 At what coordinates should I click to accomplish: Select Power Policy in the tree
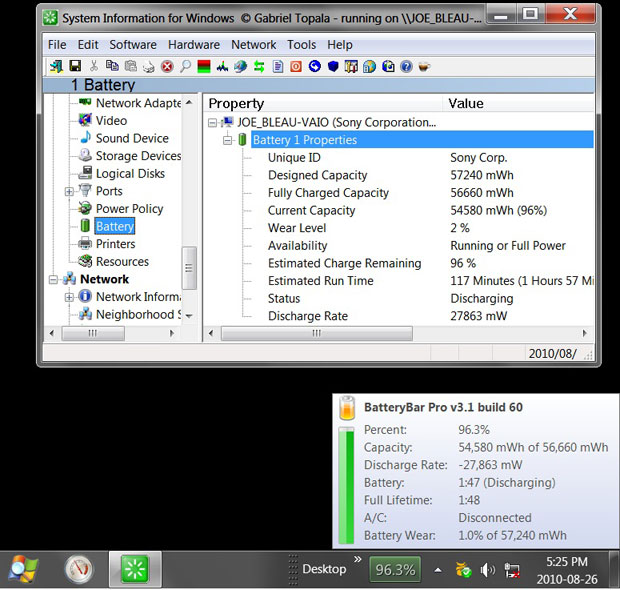[x=129, y=208]
